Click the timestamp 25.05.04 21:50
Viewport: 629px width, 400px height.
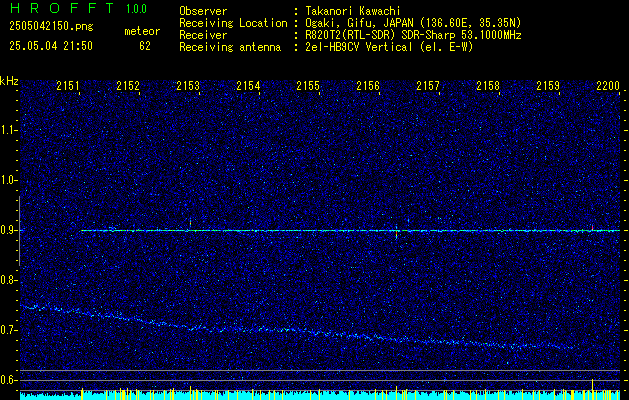point(51,46)
